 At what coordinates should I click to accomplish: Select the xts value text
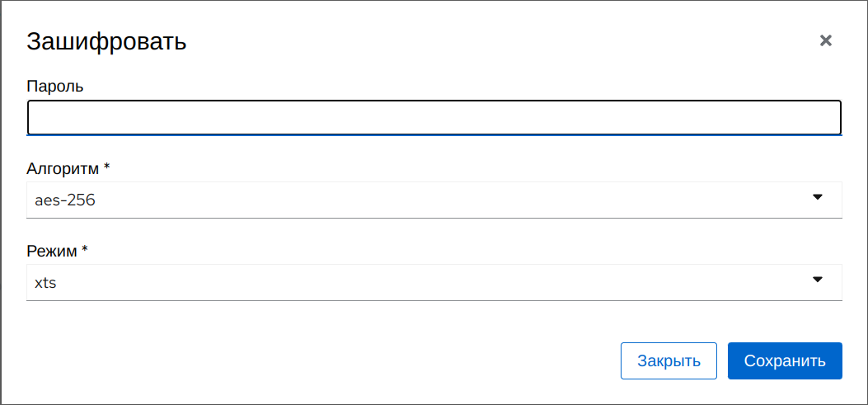click(45, 282)
